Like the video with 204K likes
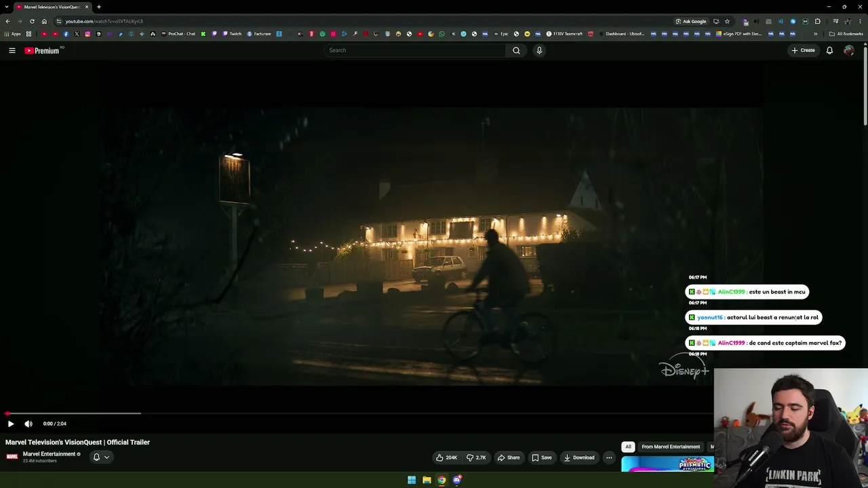Viewport: 868px width, 488px height. [446, 457]
